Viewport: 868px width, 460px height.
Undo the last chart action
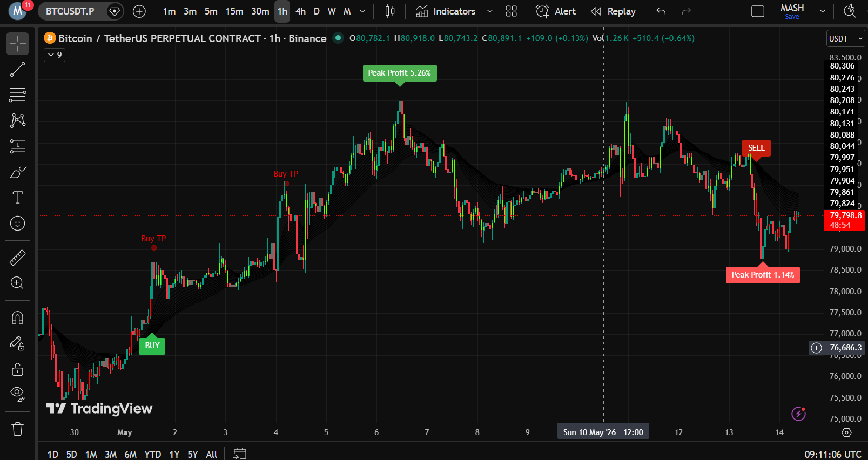[661, 11]
